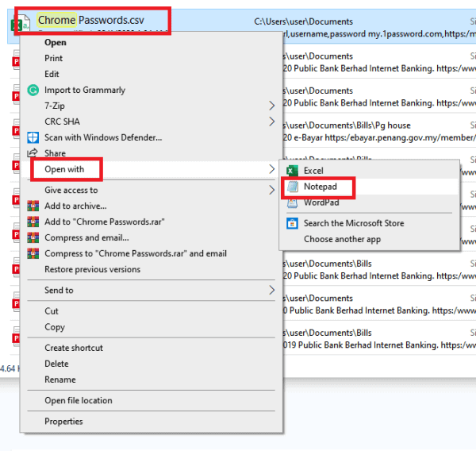This screenshot has width=476, height=451.
Task: Select Rename in the context menu
Action: pyautogui.click(x=60, y=380)
